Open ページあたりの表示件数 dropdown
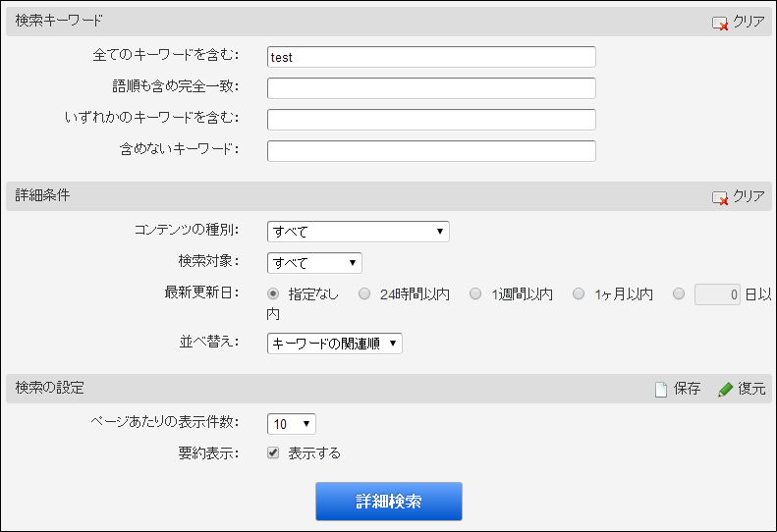The height and width of the screenshot is (532, 777). click(x=292, y=423)
